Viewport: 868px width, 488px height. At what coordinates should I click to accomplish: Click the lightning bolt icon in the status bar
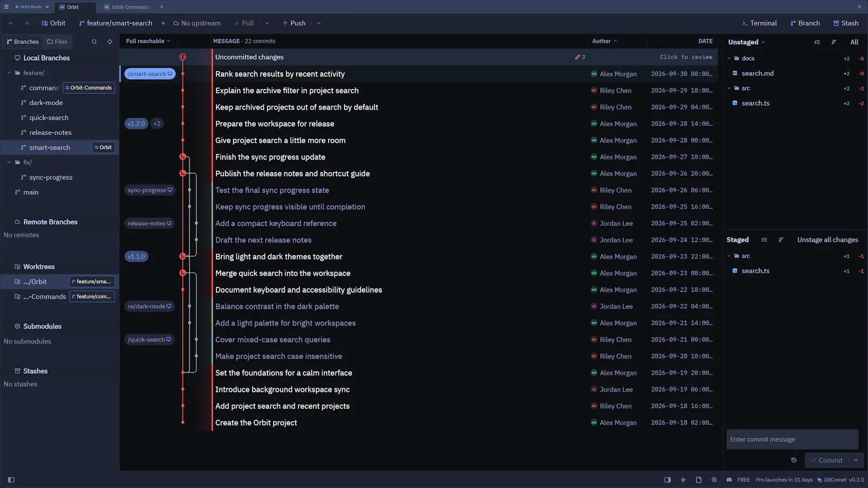683,480
